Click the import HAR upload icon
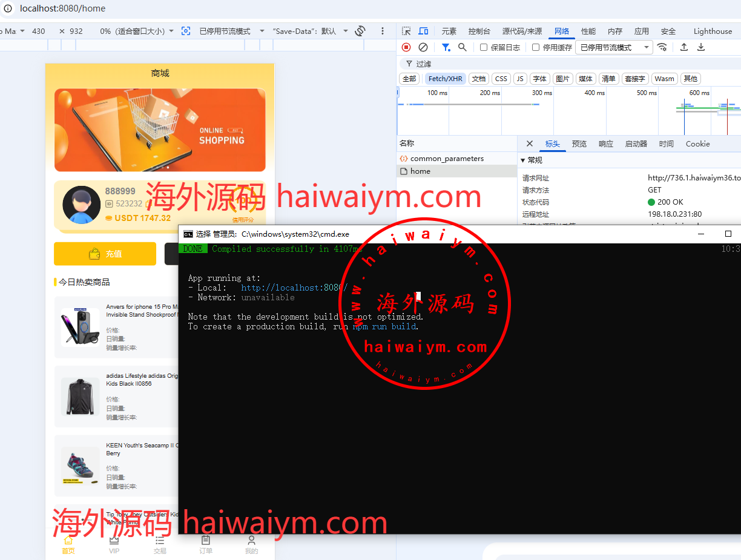 pos(684,47)
